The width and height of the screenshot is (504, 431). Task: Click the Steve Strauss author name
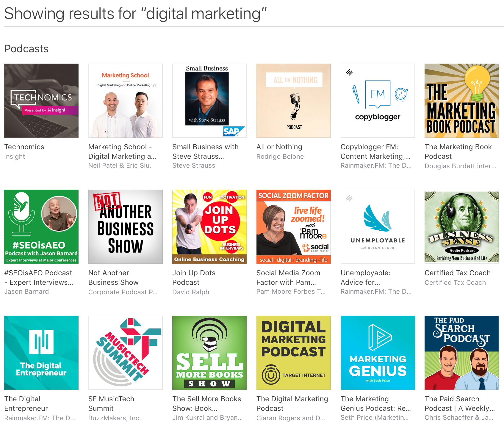click(x=194, y=166)
